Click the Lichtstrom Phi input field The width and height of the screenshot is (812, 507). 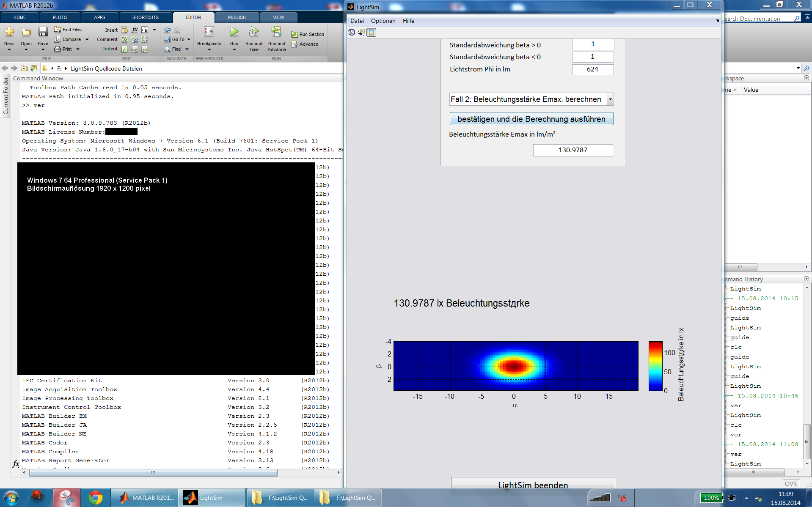(592, 69)
